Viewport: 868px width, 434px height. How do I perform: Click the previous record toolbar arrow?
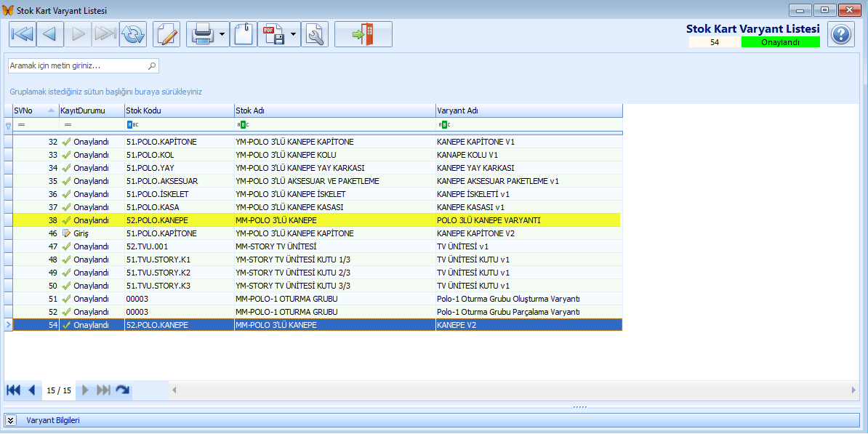point(50,34)
